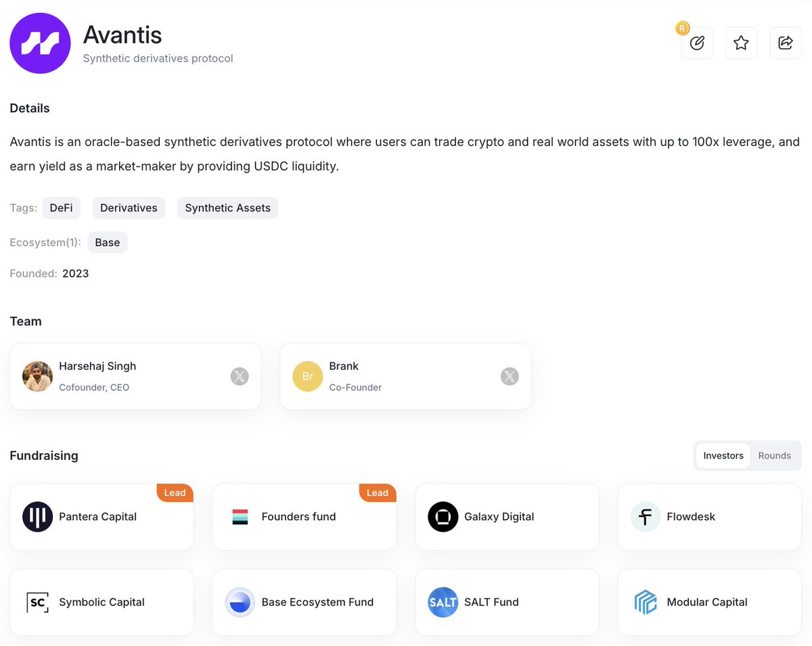Click the Founders fund logo
This screenshot has height=646, width=812.
[240, 517]
